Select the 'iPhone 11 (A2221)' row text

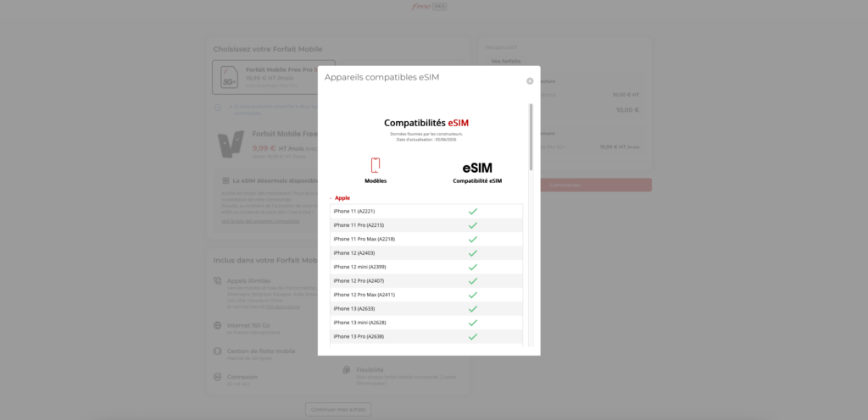pyautogui.click(x=353, y=211)
